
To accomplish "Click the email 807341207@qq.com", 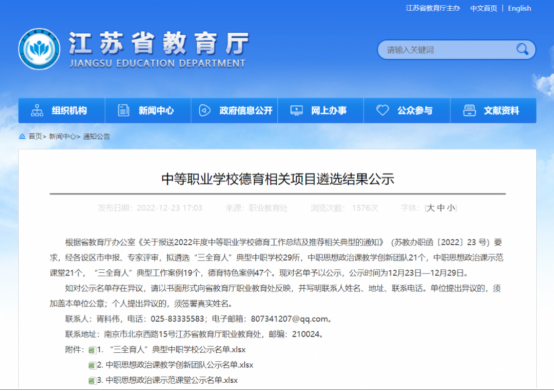I will click(x=290, y=319).
